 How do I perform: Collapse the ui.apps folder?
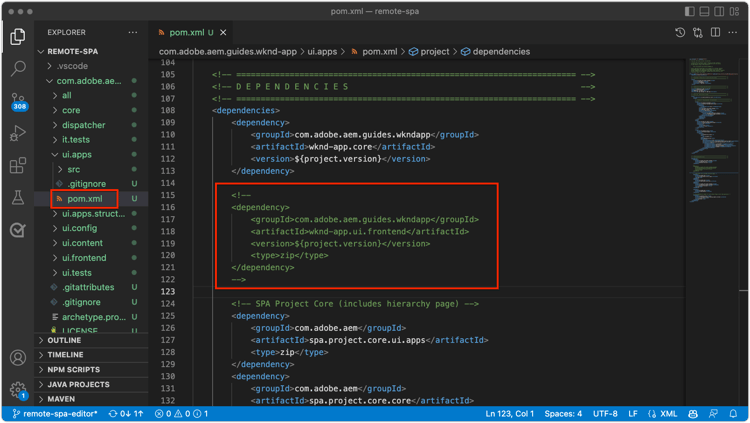click(76, 154)
